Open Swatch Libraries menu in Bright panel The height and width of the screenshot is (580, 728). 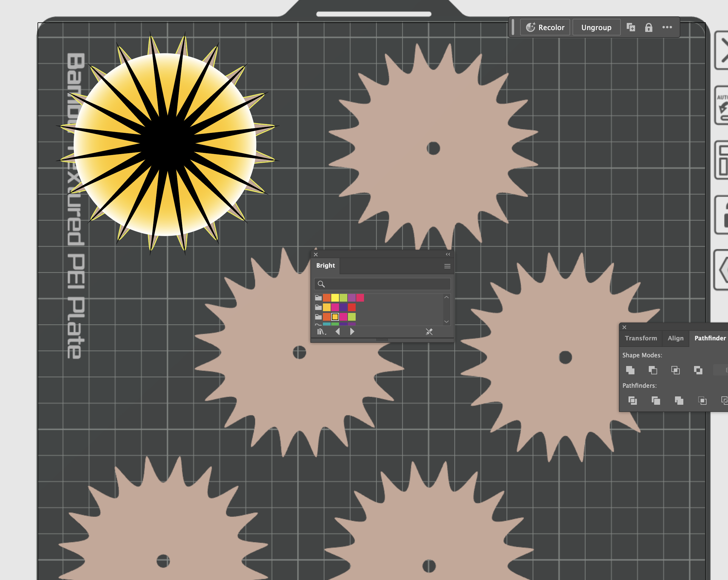pyautogui.click(x=321, y=332)
